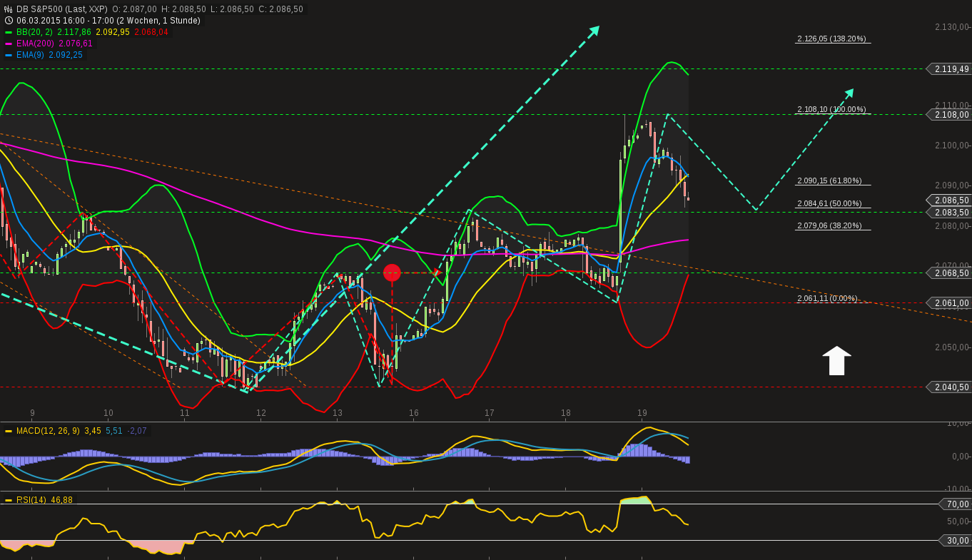Click the red circle marker on the chart

[x=392, y=271]
